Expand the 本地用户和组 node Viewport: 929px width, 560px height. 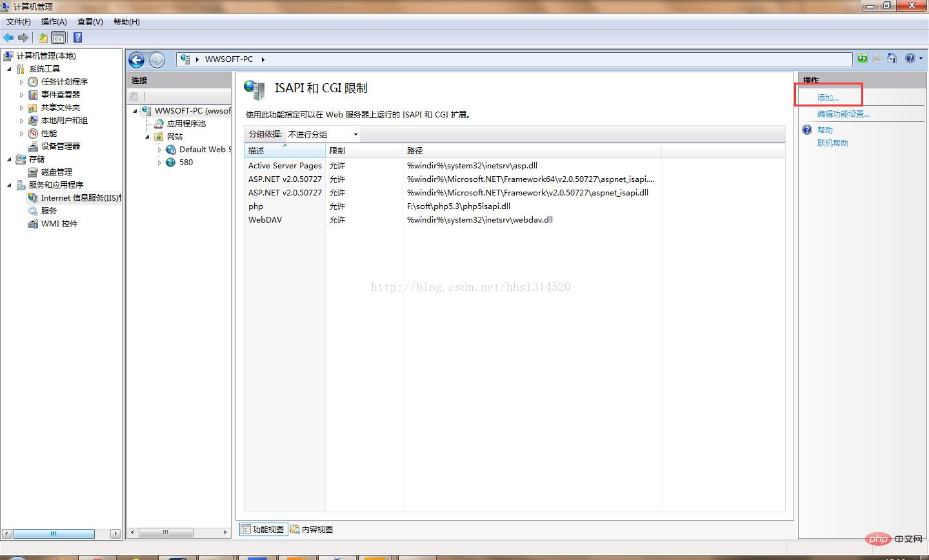(21, 121)
